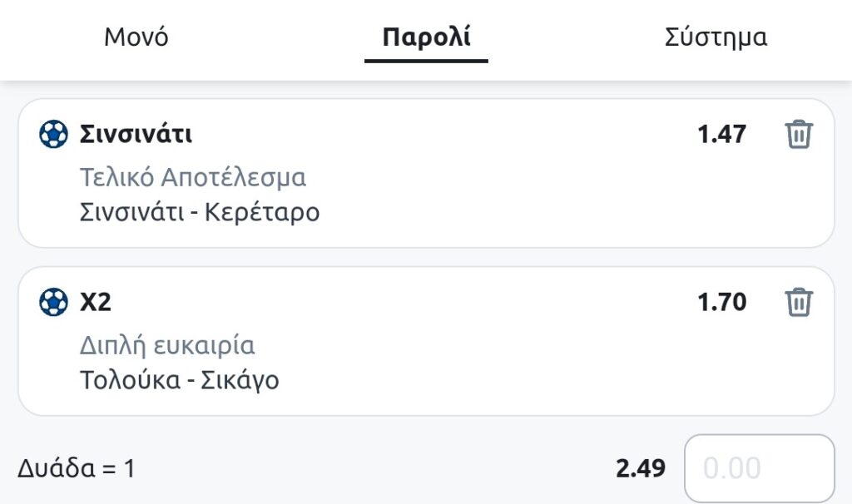852x504 pixels.
Task: Open the Σινσινάτι - Κερέταρο match
Action: 200,212
